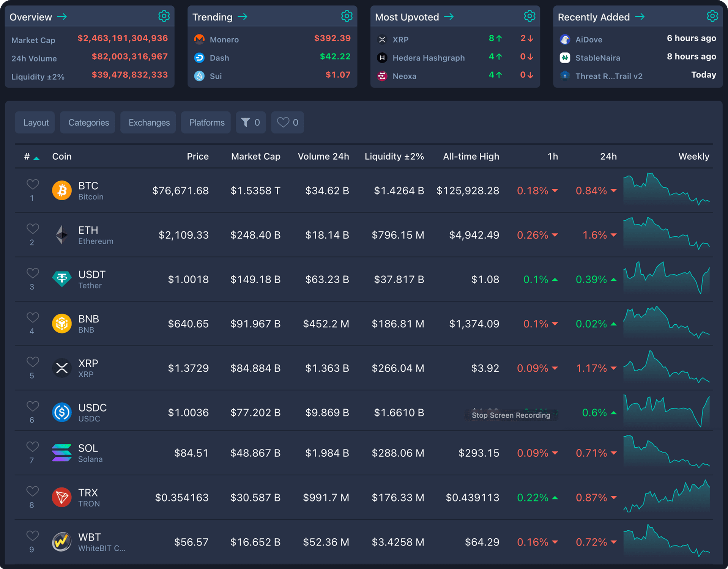Click the Threat R...Trail v2 logo icon
728x569 pixels.
565,76
